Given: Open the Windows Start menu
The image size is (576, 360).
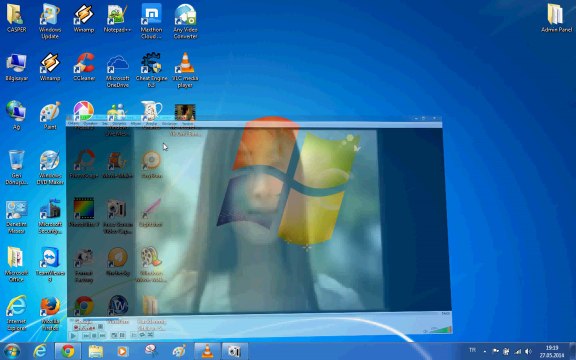Looking at the screenshot, I should (12, 352).
